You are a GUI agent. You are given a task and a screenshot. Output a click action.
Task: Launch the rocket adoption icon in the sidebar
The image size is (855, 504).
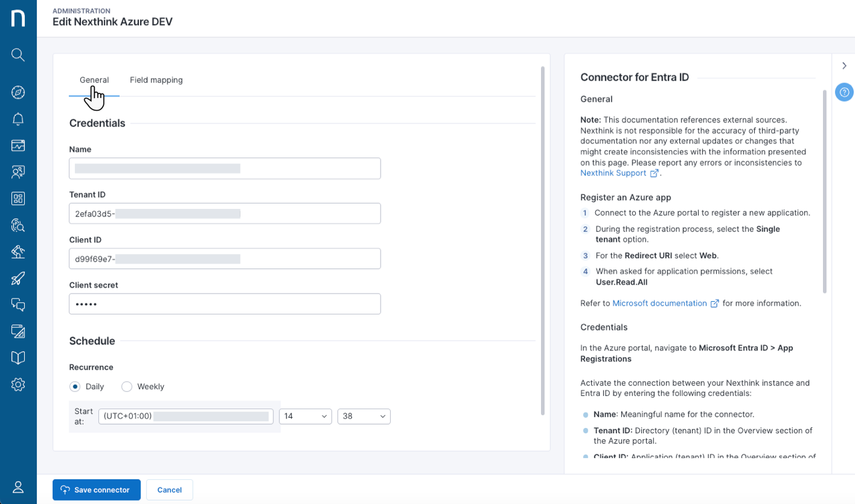[18, 278]
